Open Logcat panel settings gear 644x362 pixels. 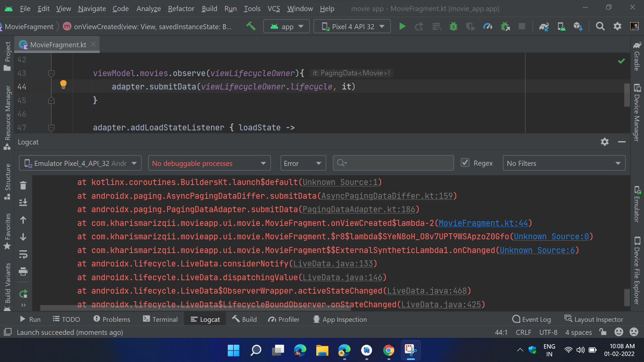pyautogui.click(x=605, y=142)
